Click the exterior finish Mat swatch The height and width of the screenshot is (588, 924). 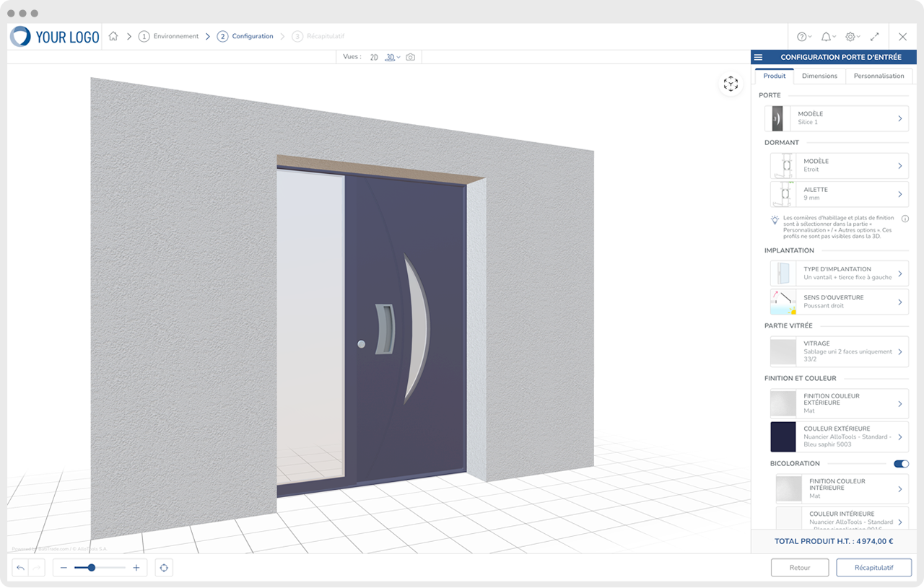(783, 403)
